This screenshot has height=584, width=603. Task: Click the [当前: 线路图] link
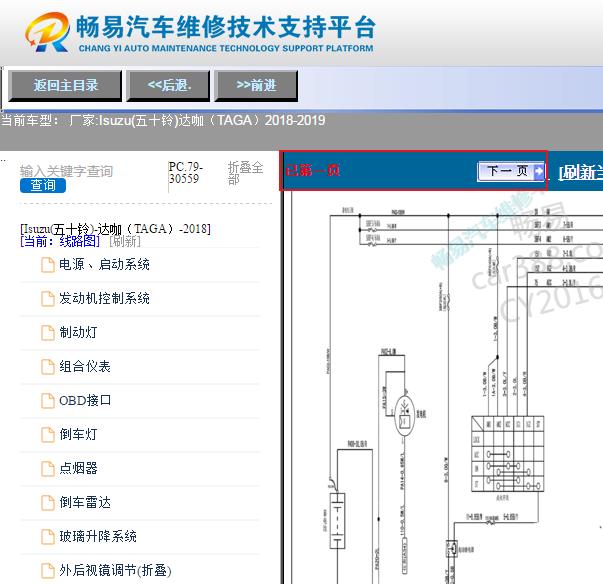[60, 241]
